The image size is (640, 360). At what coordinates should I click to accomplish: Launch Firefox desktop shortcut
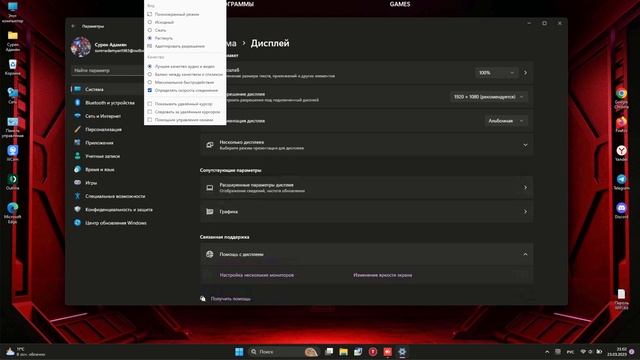coord(621,124)
